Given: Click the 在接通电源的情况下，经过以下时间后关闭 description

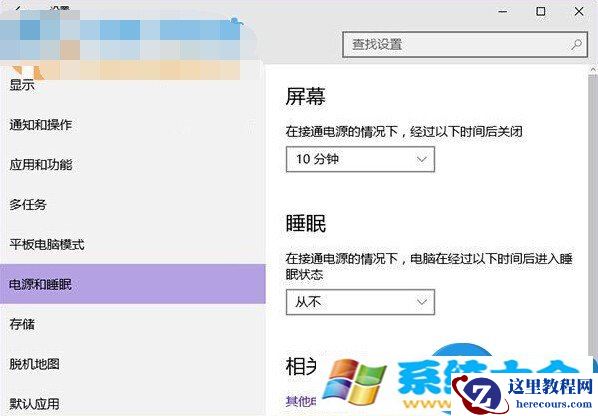Looking at the screenshot, I should click(x=404, y=132).
